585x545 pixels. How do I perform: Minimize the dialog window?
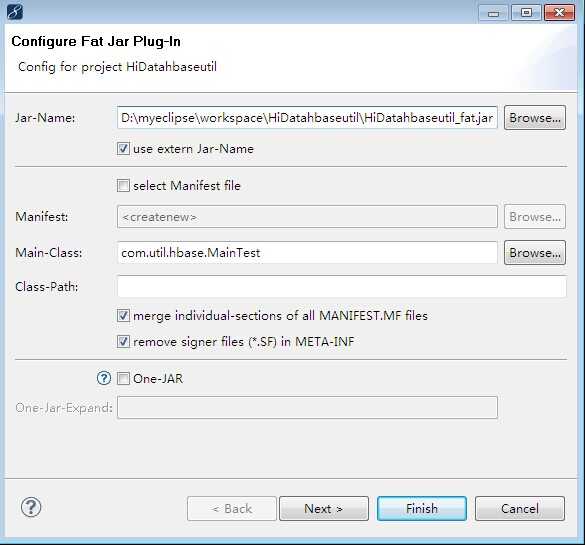[493, 13]
